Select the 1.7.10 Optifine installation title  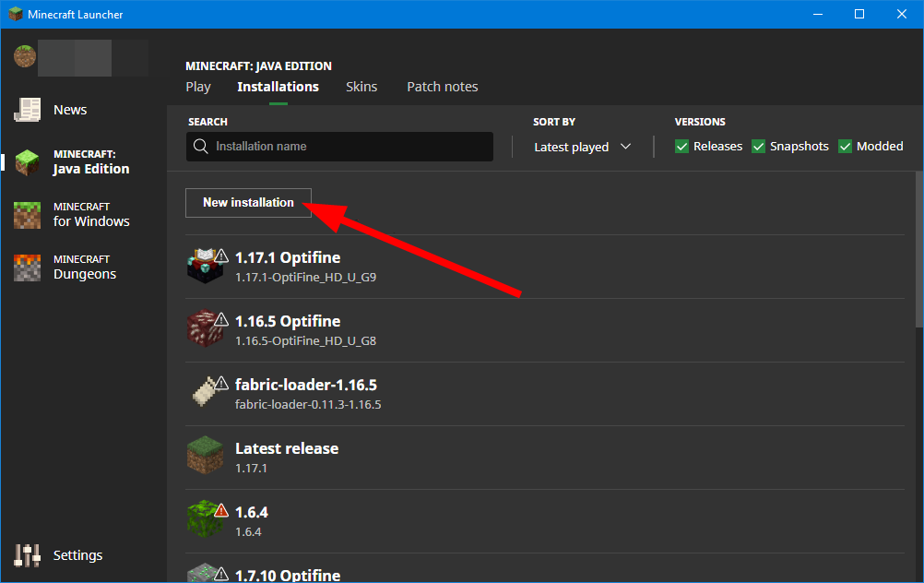[x=288, y=576]
